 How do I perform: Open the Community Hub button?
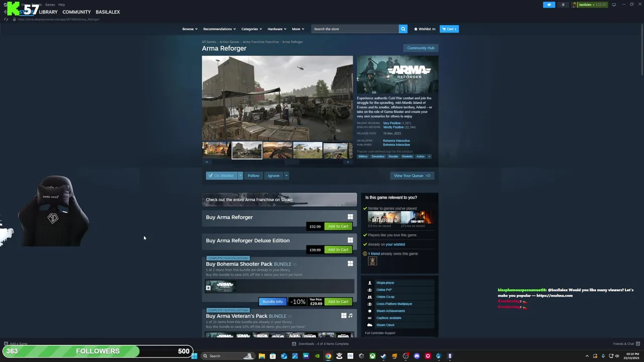pyautogui.click(x=421, y=48)
